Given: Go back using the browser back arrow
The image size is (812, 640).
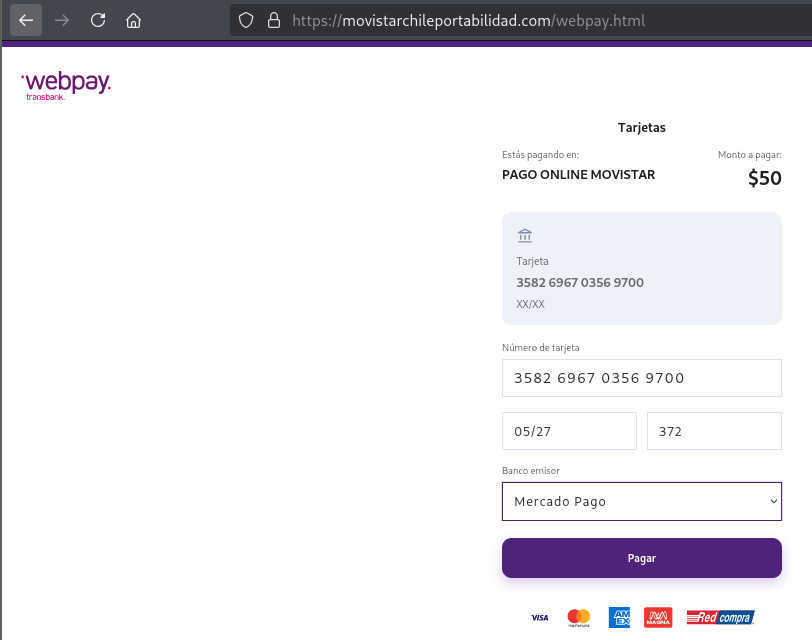Looking at the screenshot, I should point(26,21).
